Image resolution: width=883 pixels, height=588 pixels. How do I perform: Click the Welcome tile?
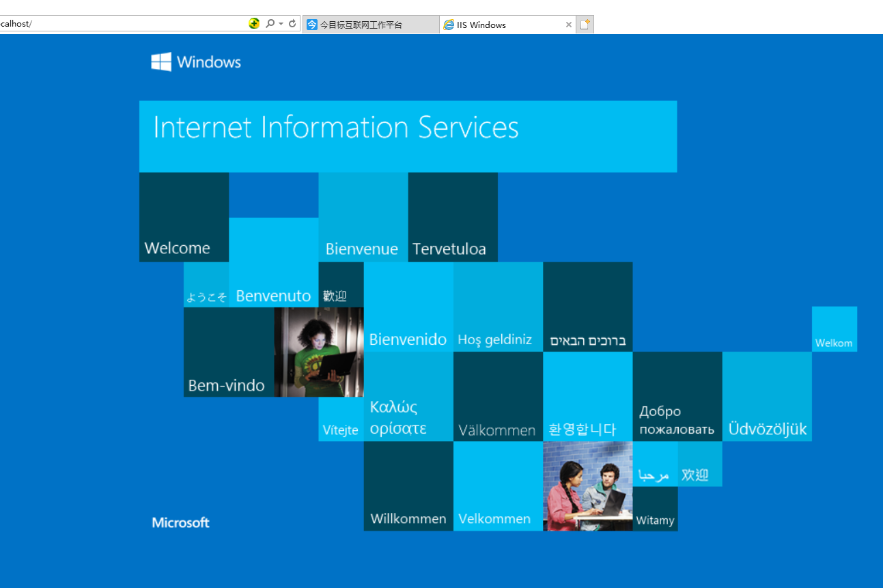point(184,217)
